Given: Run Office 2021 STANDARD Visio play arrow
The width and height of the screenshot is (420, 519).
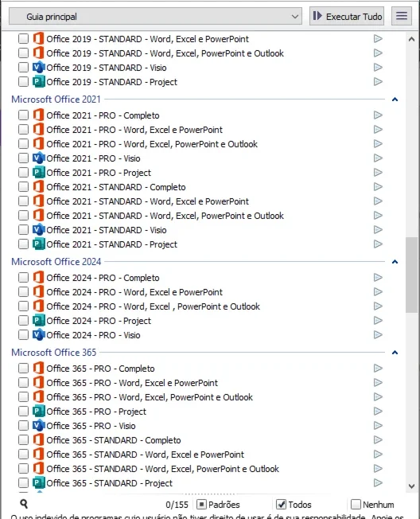Looking at the screenshot, I should pos(378,230).
